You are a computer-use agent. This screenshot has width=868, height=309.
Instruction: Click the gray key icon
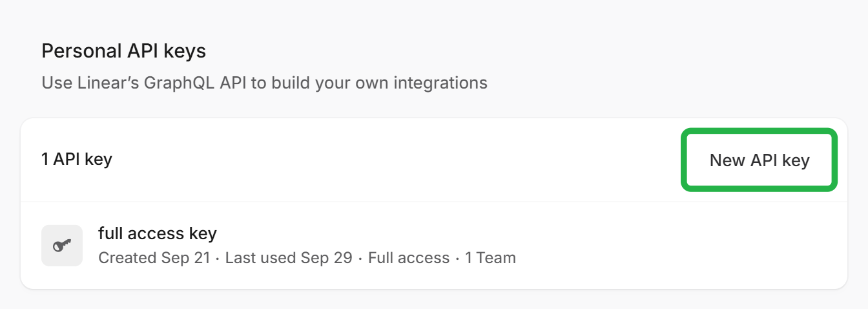click(x=62, y=246)
